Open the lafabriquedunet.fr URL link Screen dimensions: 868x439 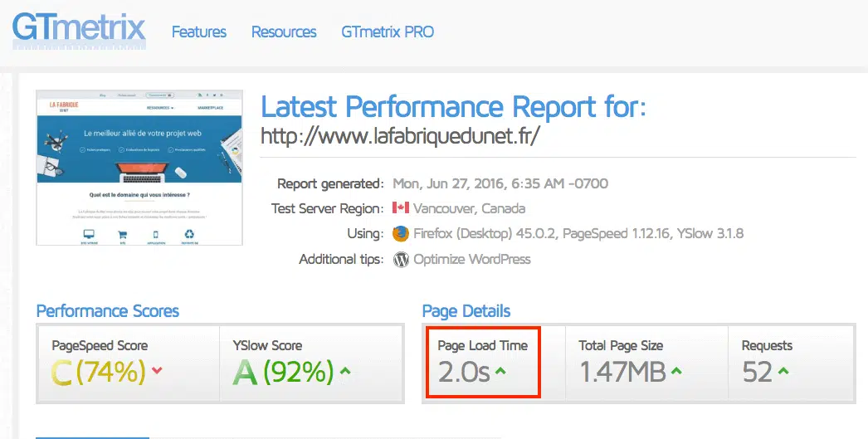(400, 135)
